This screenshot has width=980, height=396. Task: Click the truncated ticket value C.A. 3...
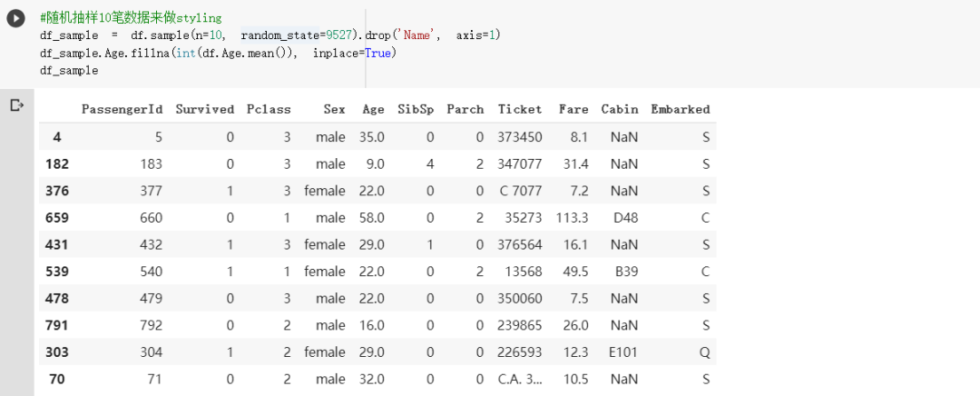pos(520,379)
